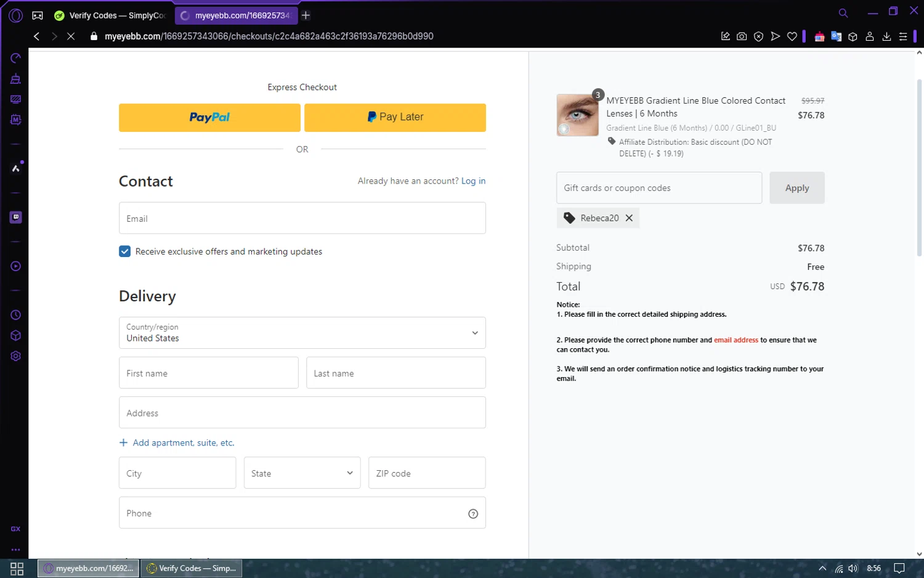Screen dimensions: 924x578
Task: Apply the coupon code button
Action: click(797, 188)
